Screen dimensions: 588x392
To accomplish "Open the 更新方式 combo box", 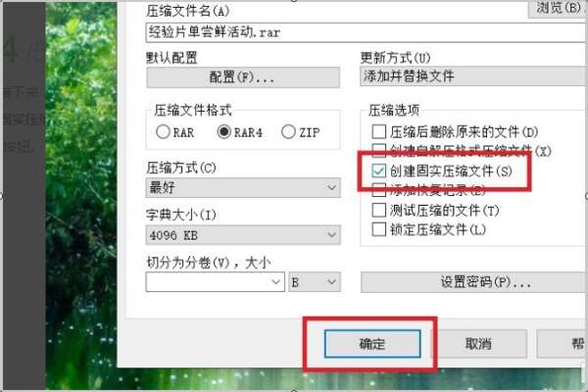I will click(473, 76).
